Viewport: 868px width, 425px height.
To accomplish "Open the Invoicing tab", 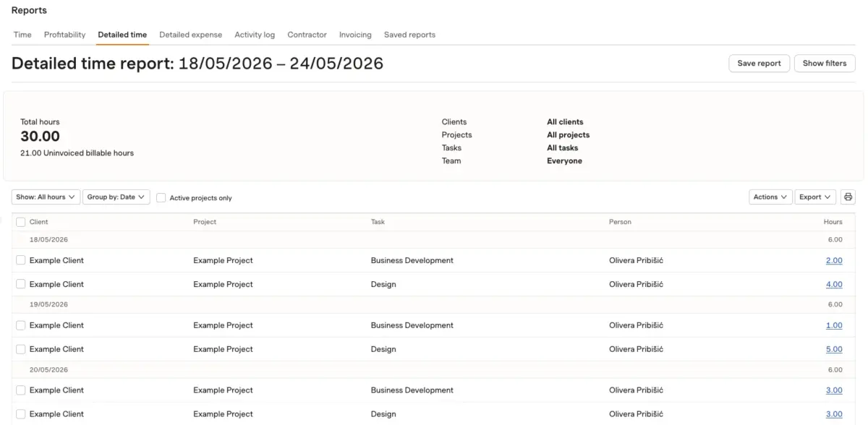I will (355, 35).
